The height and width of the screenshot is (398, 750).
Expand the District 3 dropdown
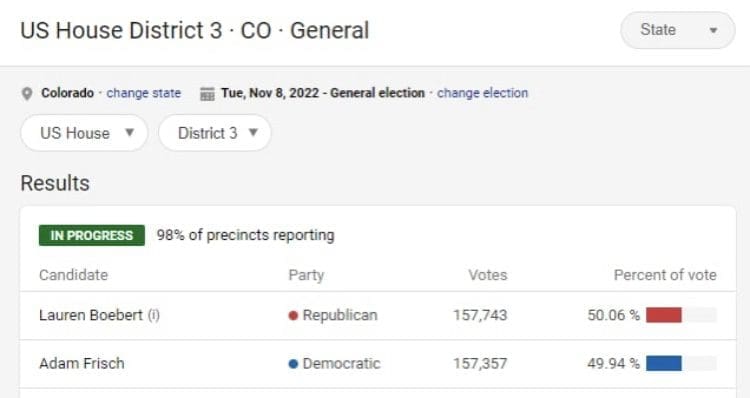(x=215, y=133)
